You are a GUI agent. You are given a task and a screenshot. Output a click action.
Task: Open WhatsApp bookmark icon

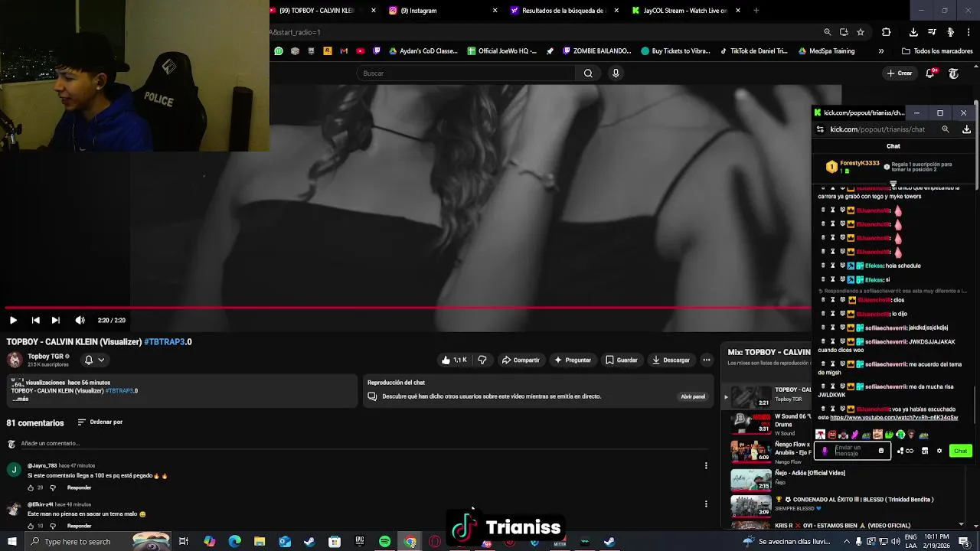click(279, 51)
